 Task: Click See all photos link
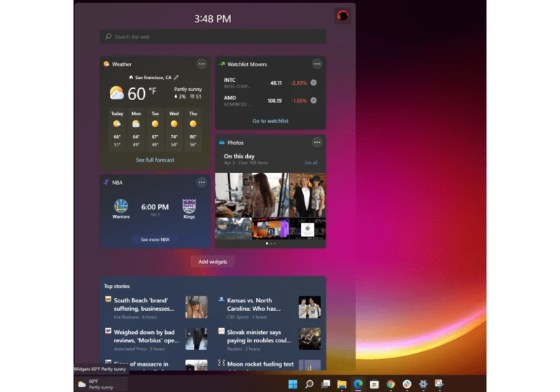tap(311, 162)
